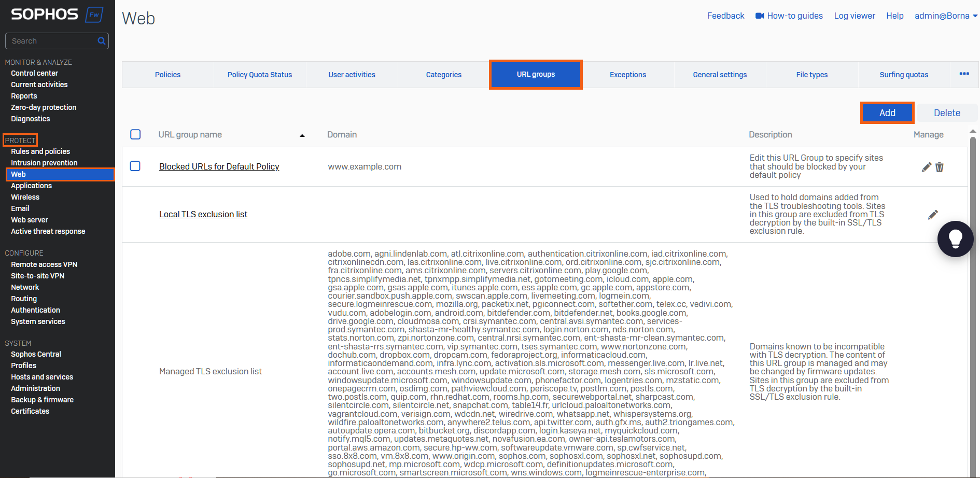980x478 pixels.
Task: Go to Profiles in sidebar
Action: [23, 365]
